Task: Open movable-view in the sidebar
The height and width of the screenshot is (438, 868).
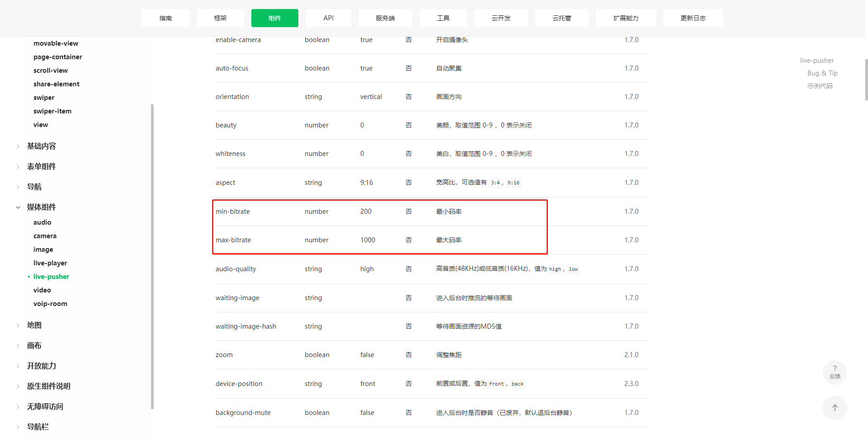Action: tap(56, 43)
